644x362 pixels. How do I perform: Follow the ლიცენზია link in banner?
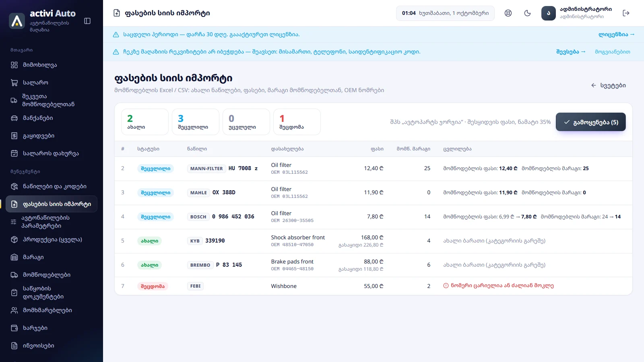click(616, 35)
